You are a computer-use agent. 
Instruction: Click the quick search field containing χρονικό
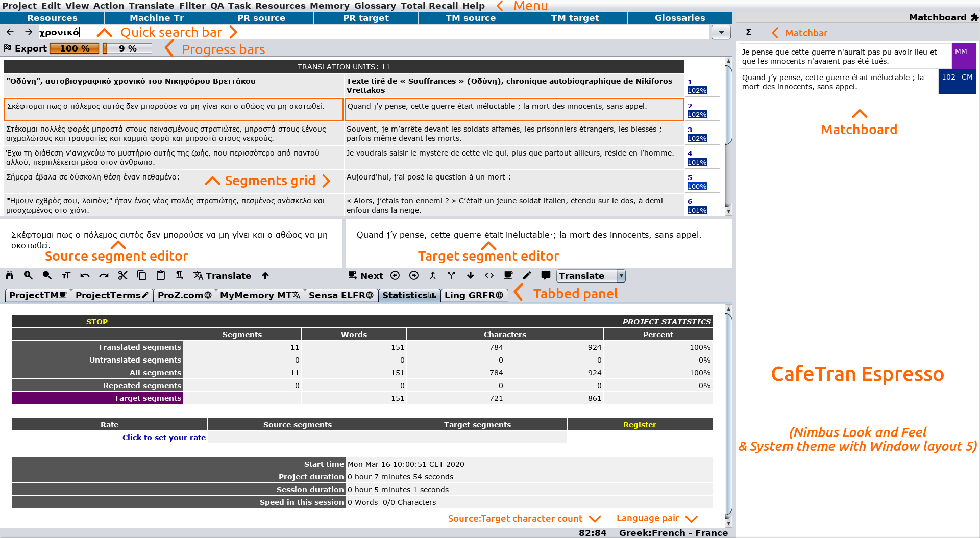375,32
